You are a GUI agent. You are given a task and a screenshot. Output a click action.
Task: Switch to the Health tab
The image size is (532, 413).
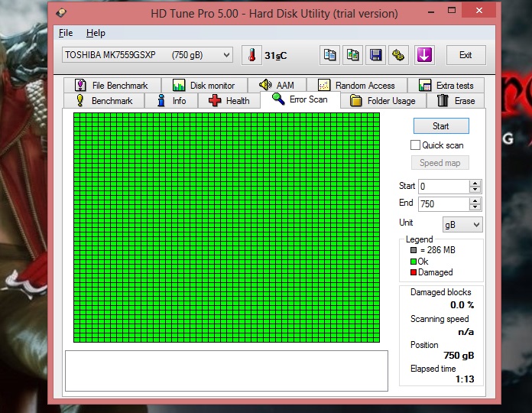229,101
